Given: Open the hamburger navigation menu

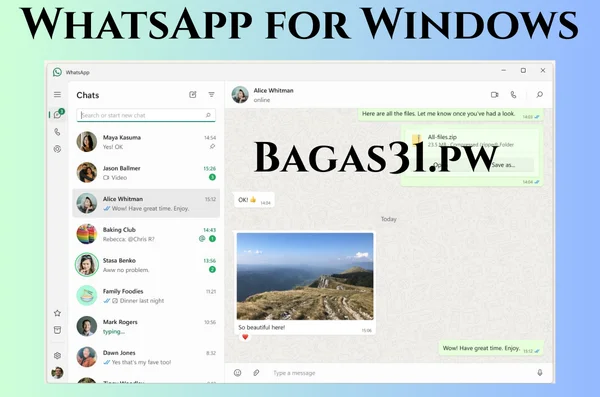Looking at the screenshot, I should coord(57,95).
